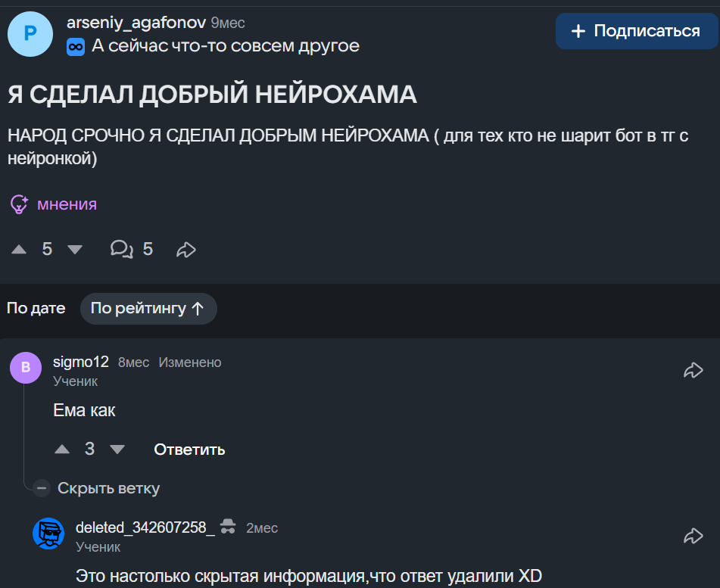Screen dimensions: 720x588
Task: Click the blue infinity category icon
Action: tap(76, 47)
